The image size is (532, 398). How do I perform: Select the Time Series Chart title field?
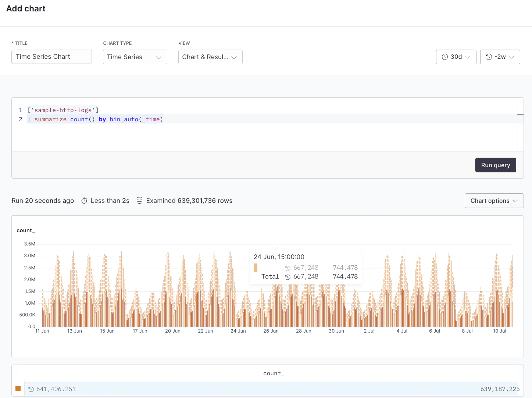pyautogui.click(x=51, y=57)
